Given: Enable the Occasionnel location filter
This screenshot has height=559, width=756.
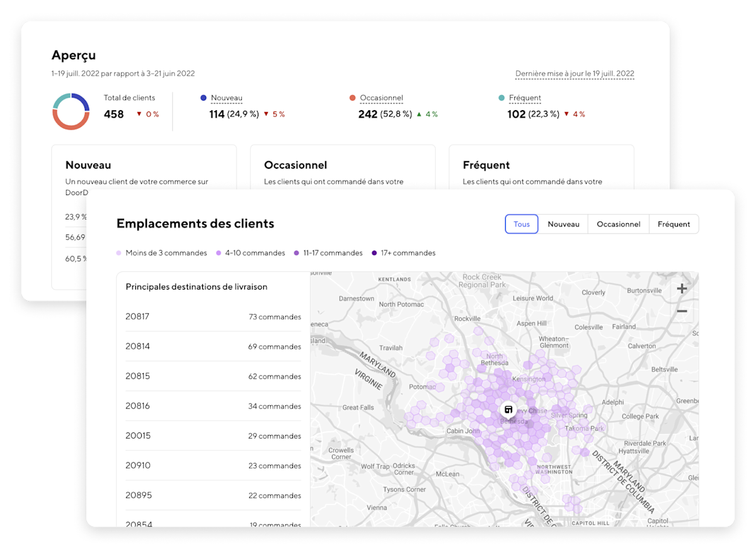Looking at the screenshot, I should 618,223.
